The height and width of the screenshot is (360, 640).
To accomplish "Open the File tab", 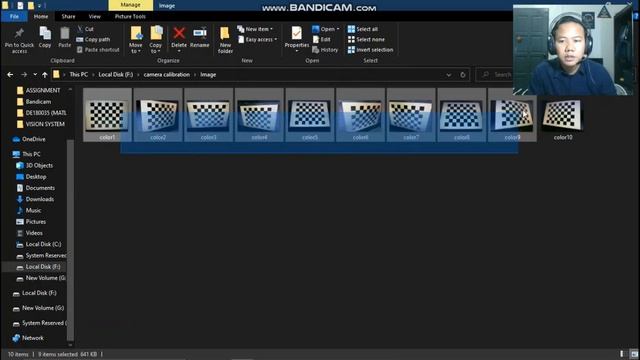I will pyautogui.click(x=14, y=16).
